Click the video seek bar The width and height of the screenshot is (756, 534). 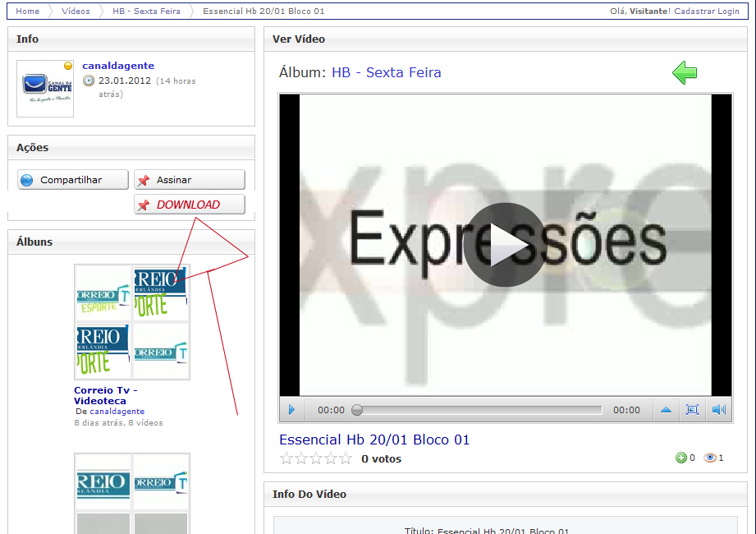(479, 410)
